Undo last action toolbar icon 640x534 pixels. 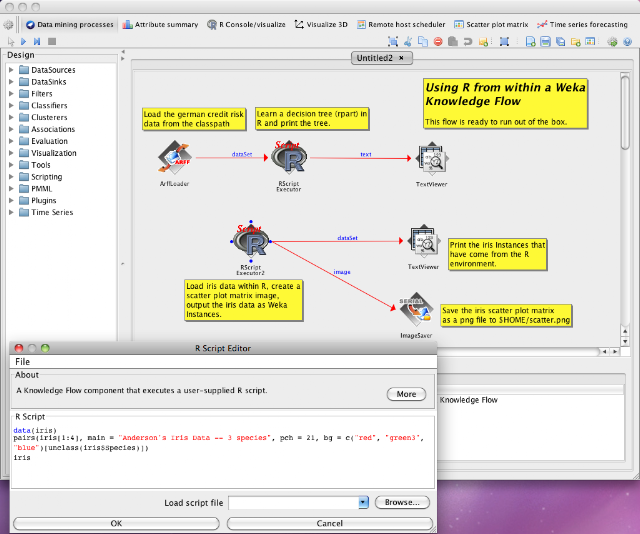click(x=468, y=41)
